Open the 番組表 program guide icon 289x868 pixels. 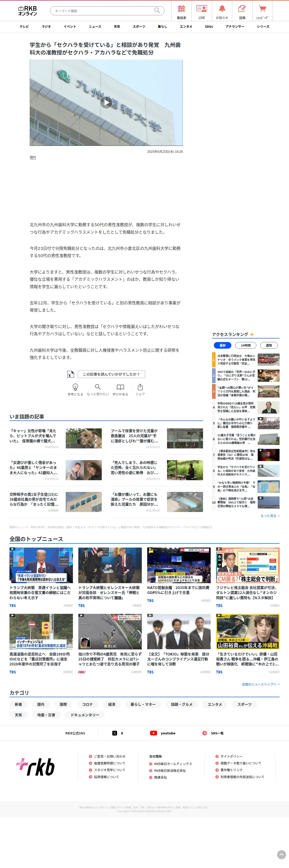tap(181, 12)
